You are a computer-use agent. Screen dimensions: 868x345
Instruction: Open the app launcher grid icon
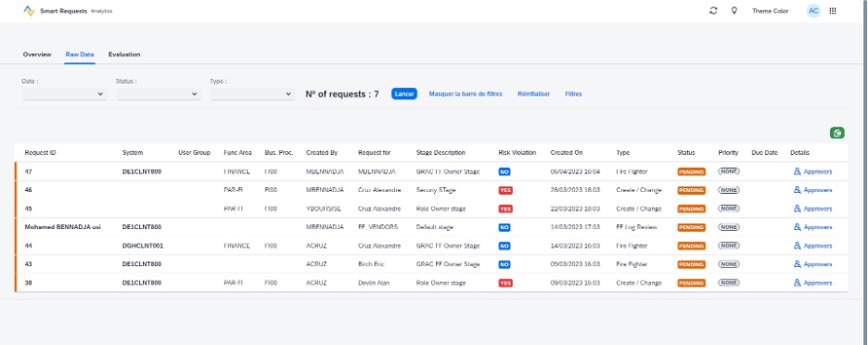pos(833,10)
